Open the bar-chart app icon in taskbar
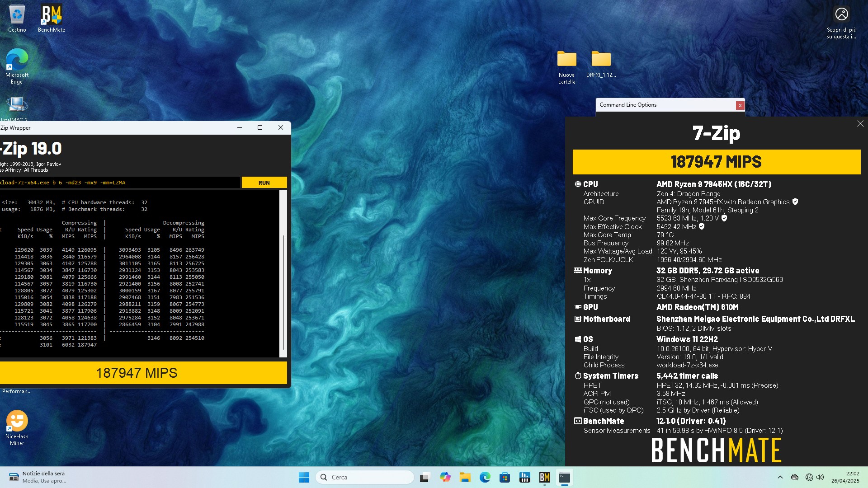This screenshot has width=868, height=488. [x=524, y=477]
